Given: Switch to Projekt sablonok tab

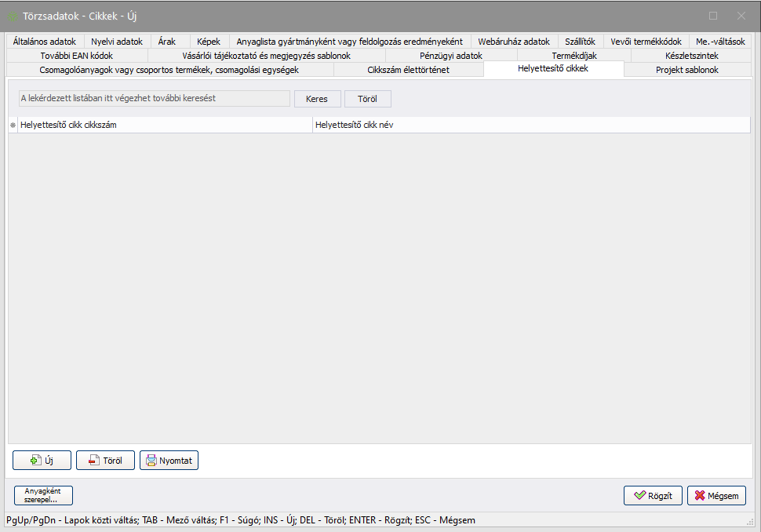Looking at the screenshot, I should [686, 70].
